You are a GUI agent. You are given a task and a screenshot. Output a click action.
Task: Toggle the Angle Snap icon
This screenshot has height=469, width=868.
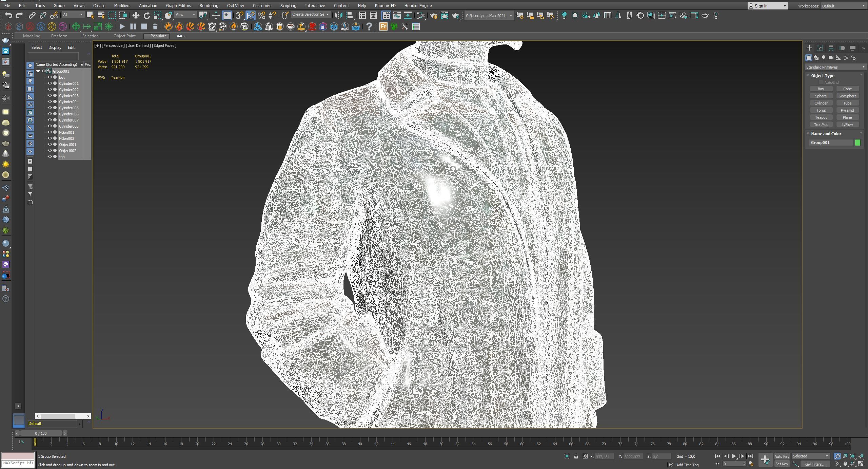coord(250,15)
